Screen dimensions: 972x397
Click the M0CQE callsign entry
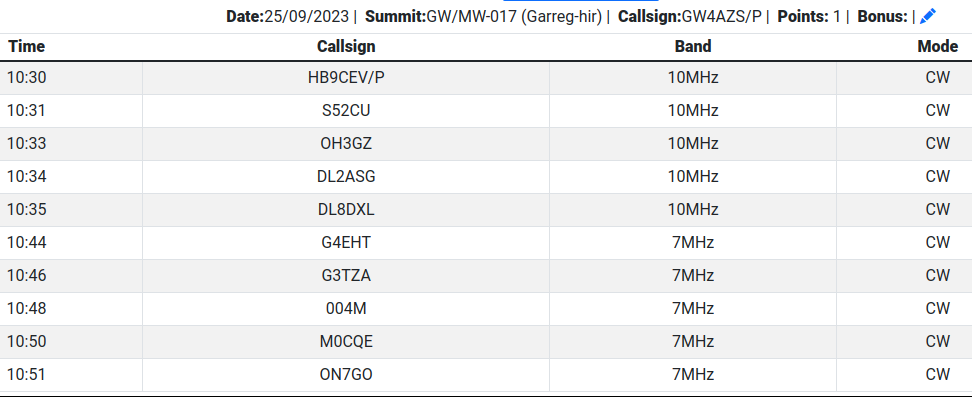coord(346,341)
